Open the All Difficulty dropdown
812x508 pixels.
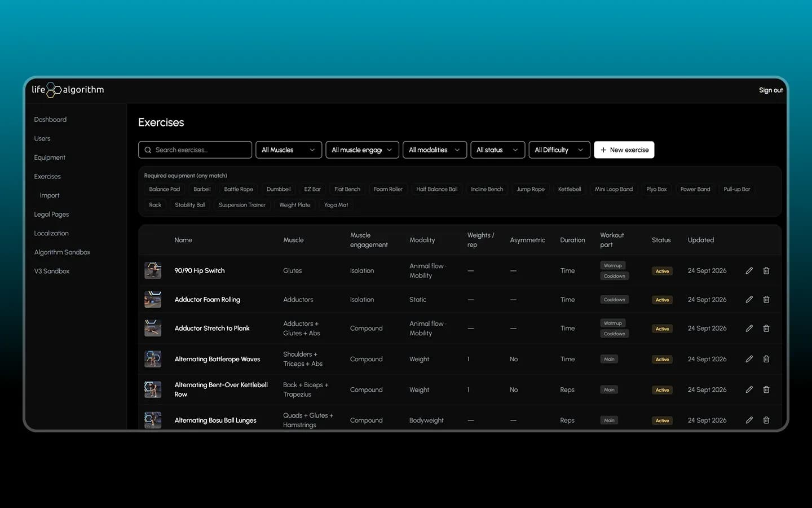(559, 150)
